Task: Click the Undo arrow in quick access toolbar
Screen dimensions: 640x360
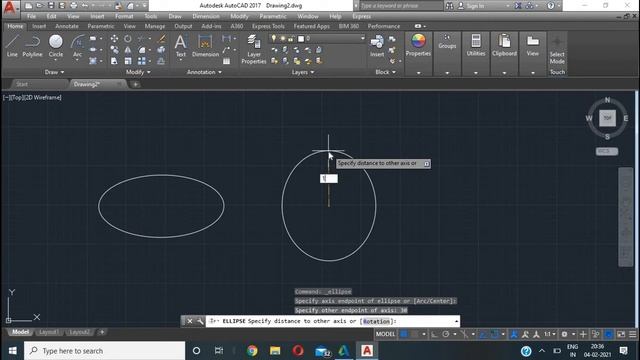Action: (x=84, y=6)
